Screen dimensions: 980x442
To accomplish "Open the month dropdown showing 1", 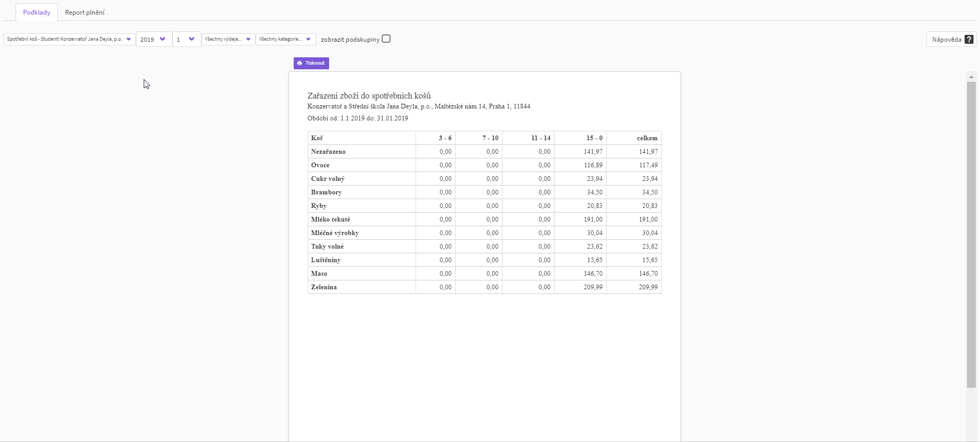I will (x=186, y=40).
